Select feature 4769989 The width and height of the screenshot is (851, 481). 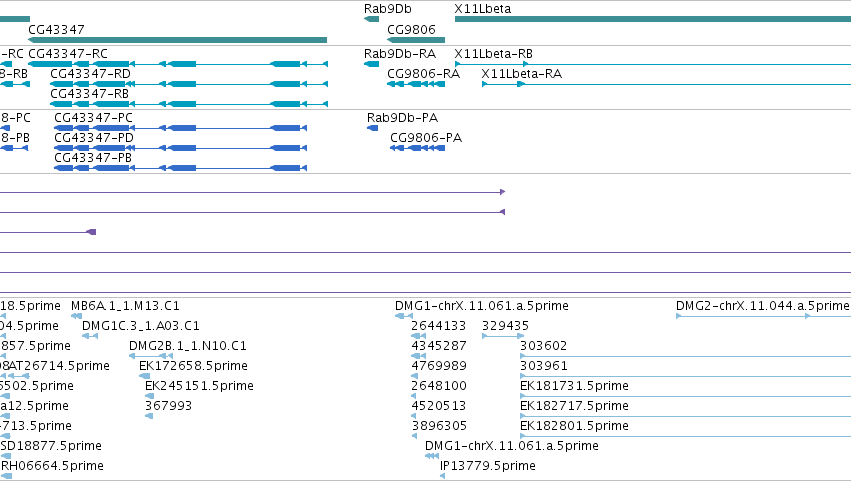click(439, 366)
